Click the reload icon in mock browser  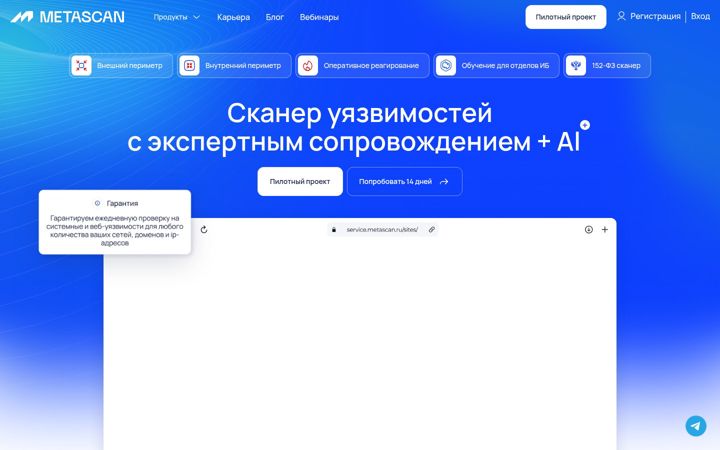click(204, 230)
